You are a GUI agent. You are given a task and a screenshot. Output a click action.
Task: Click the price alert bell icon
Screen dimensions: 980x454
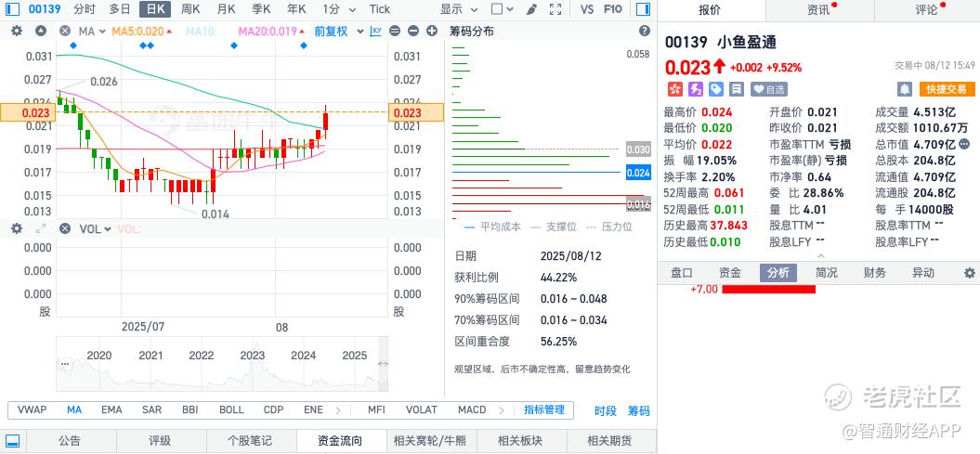905,89
